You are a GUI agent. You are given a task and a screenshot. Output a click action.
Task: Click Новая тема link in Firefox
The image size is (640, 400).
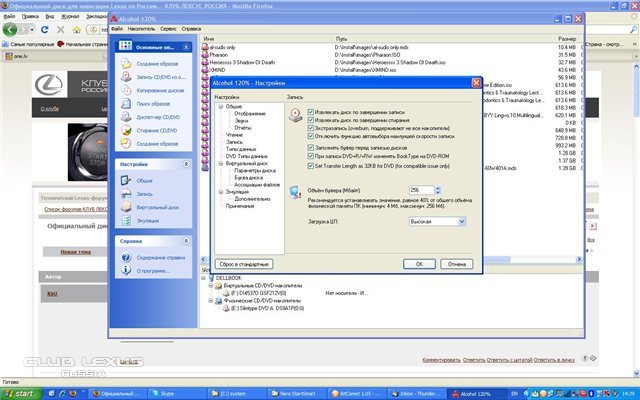point(76,252)
